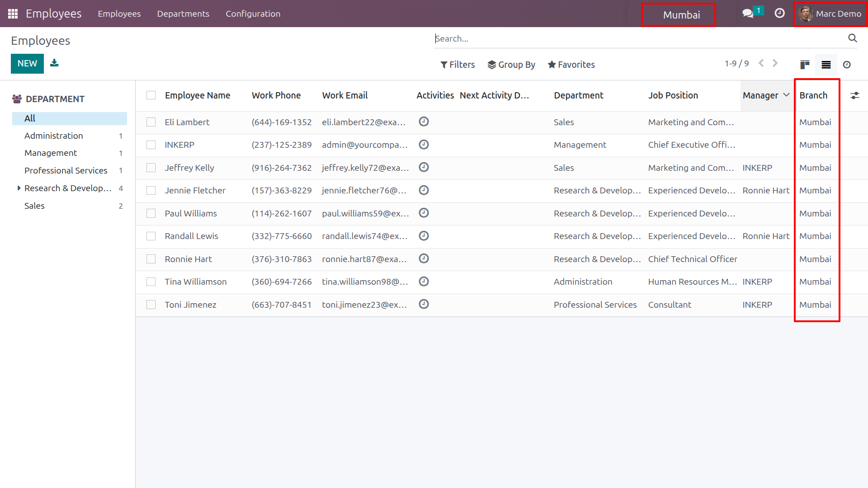This screenshot has width=868, height=488.
Task: Open the Configuration menu
Action: tap(253, 14)
